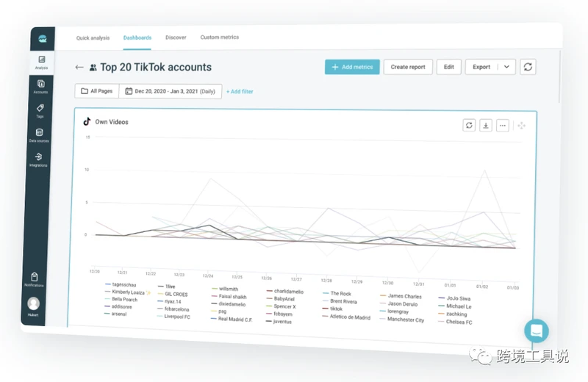Click the Edit button
Screen dimensions: 588x382
click(x=449, y=67)
